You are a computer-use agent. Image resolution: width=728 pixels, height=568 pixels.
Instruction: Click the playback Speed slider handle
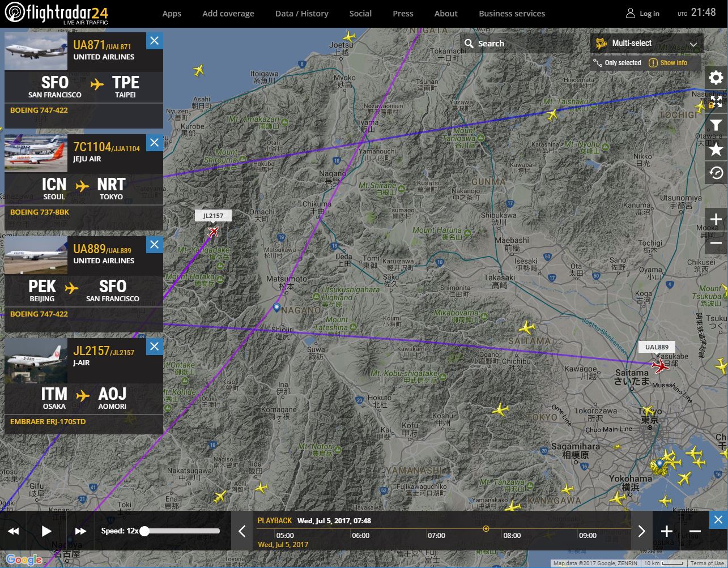click(145, 531)
